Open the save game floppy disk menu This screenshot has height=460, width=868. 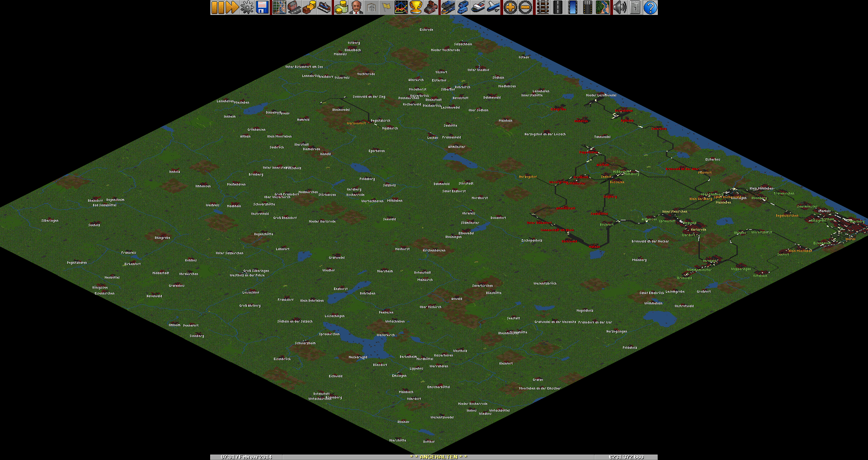pyautogui.click(x=262, y=7)
